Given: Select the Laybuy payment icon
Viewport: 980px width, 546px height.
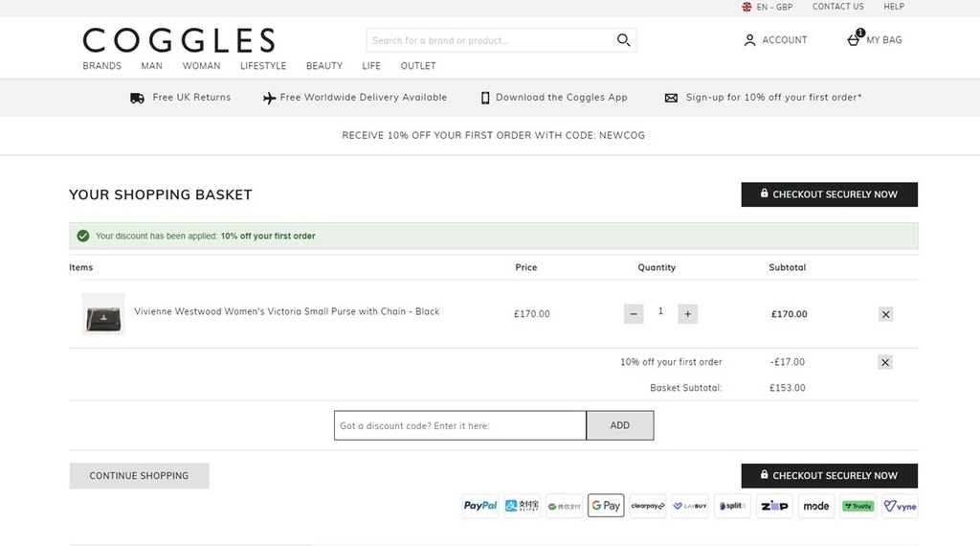Looking at the screenshot, I should pyautogui.click(x=690, y=506).
